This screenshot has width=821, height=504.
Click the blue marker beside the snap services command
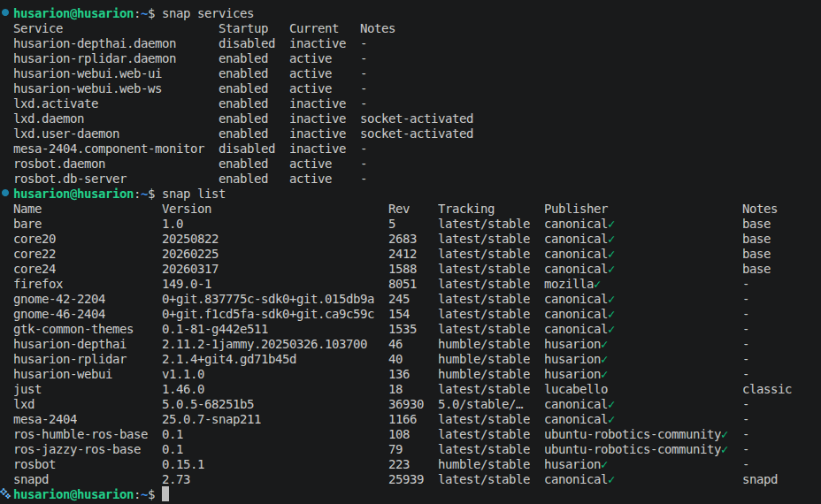(x=5, y=14)
